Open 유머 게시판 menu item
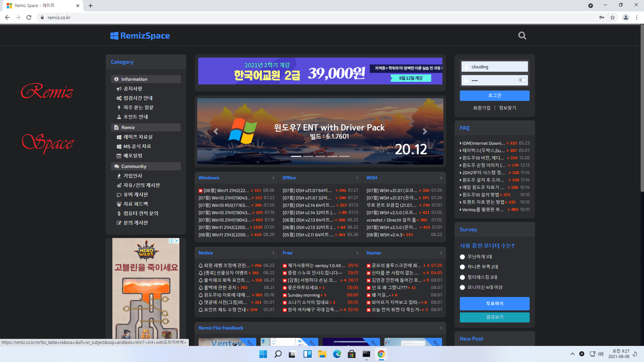The image size is (644, 362). [x=132, y=194]
